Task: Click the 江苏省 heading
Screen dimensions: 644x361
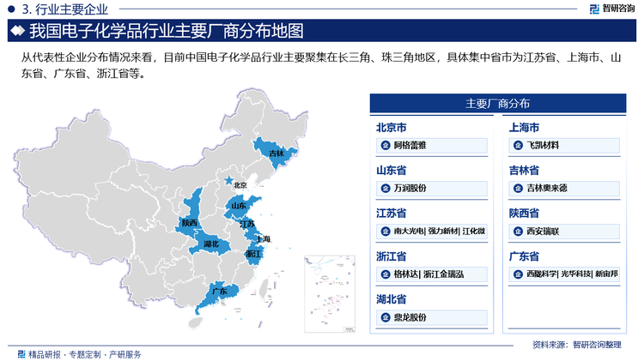Action: 392,214
